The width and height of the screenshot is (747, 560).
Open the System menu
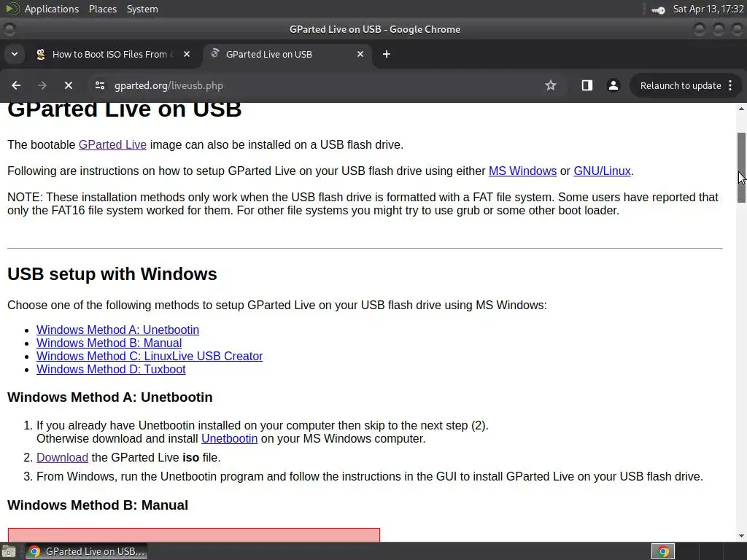(x=142, y=9)
